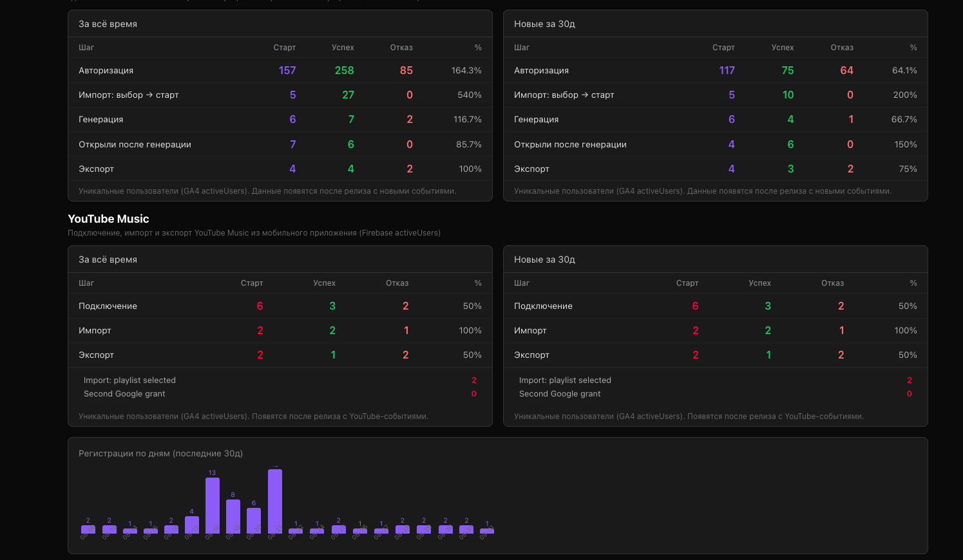Click the 117 start value for Авторизация
963x560 pixels.
pyautogui.click(x=727, y=70)
